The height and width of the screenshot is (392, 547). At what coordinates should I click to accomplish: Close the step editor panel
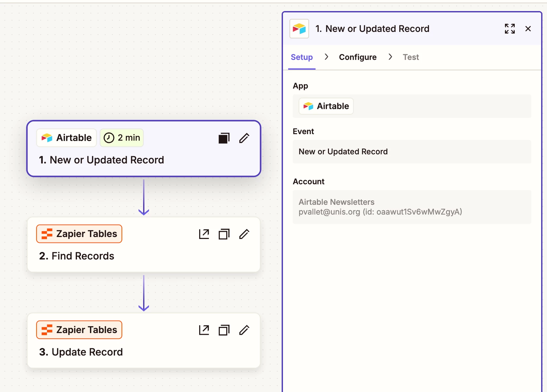coord(528,29)
